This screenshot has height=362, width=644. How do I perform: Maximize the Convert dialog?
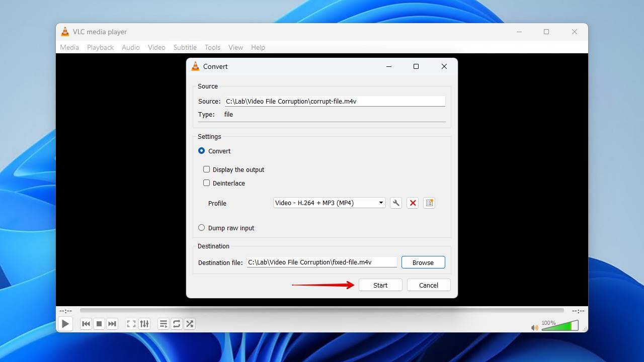(416, 66)
